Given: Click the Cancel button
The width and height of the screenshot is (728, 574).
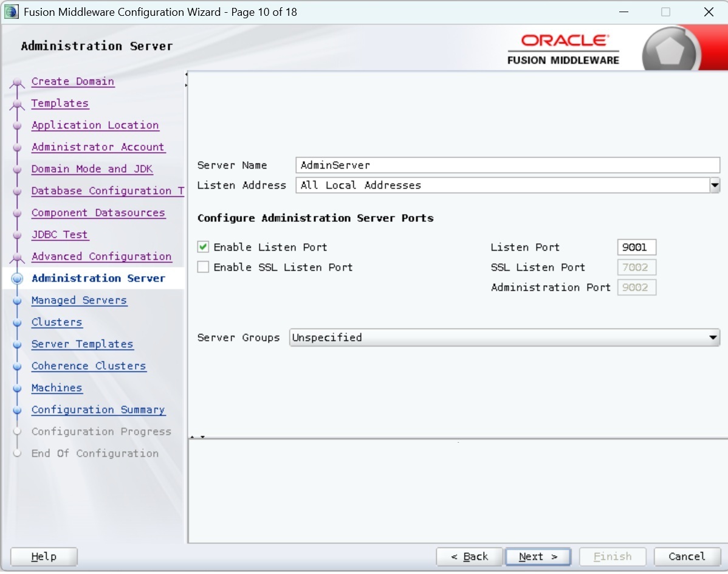Looking at the screenshot, I should tap(687, 556).
